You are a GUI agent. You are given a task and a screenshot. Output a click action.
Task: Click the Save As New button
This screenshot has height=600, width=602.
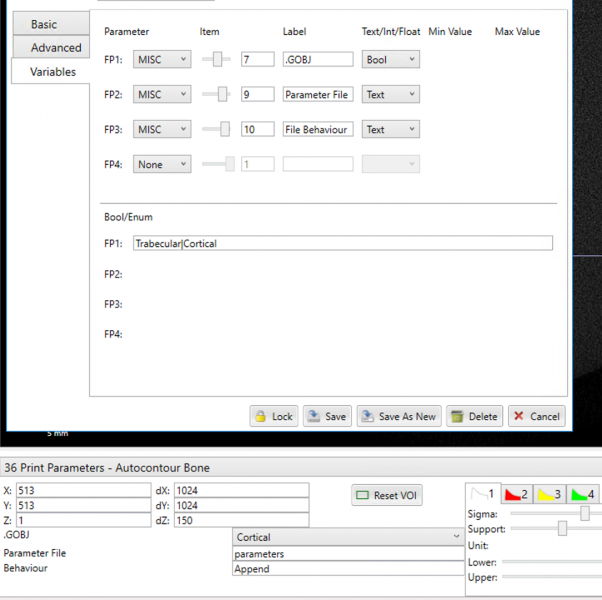click(399, 416)
